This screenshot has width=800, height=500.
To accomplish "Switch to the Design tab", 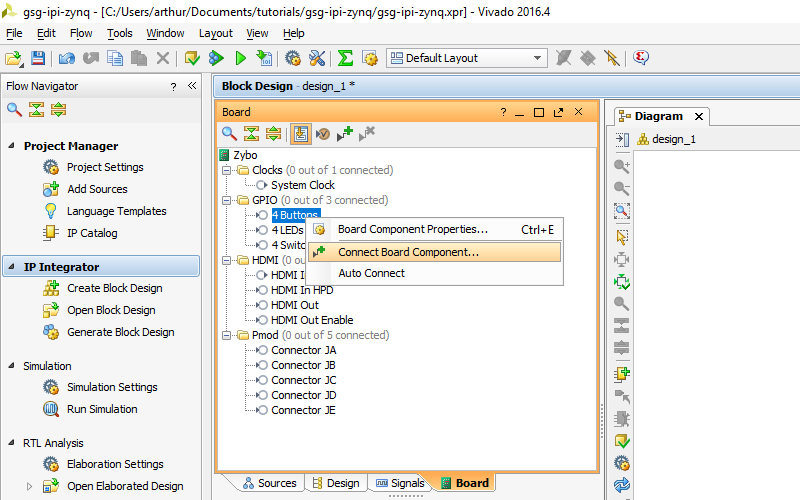I will pos(336,483).
